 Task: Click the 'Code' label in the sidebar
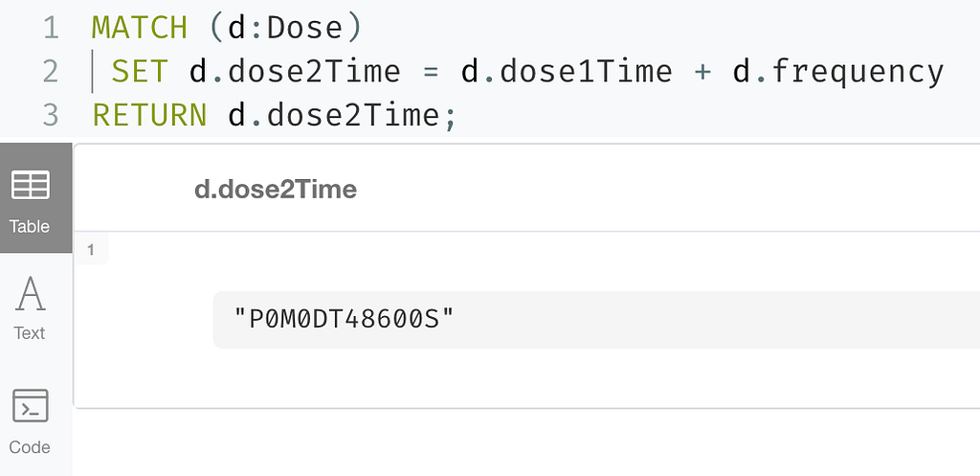tap(30, 447)
